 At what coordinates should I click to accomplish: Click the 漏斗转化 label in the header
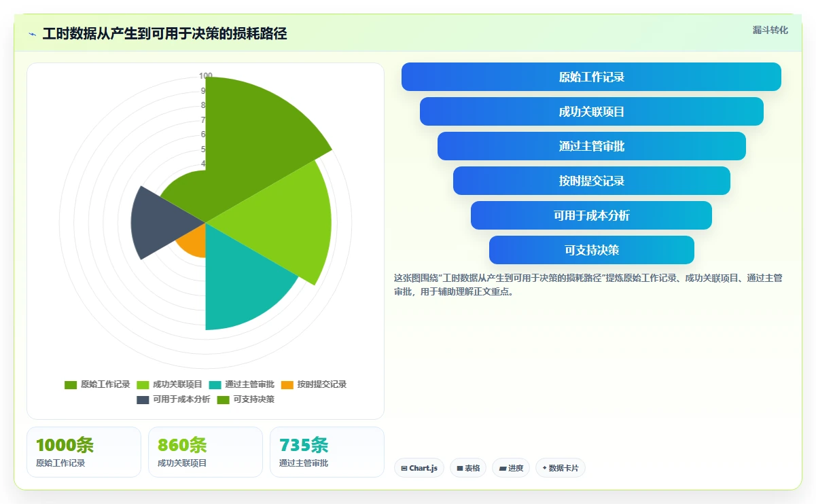click(x=770, y=30)
